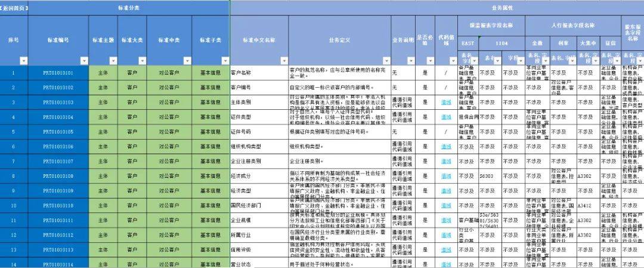Open 值域 link in 主体类别 row
Viewport: 644px width, 268px height.
pyautogui.click(x=446, y=102)
